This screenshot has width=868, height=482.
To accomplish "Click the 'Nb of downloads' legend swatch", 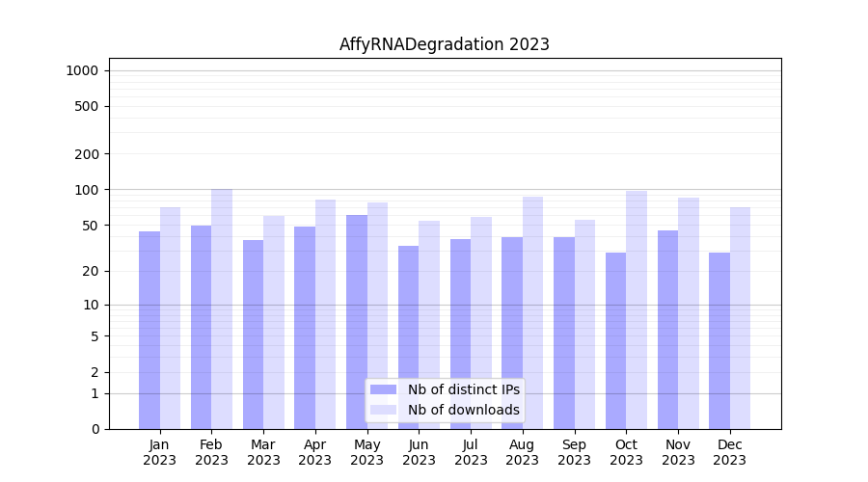I will 383,410.
